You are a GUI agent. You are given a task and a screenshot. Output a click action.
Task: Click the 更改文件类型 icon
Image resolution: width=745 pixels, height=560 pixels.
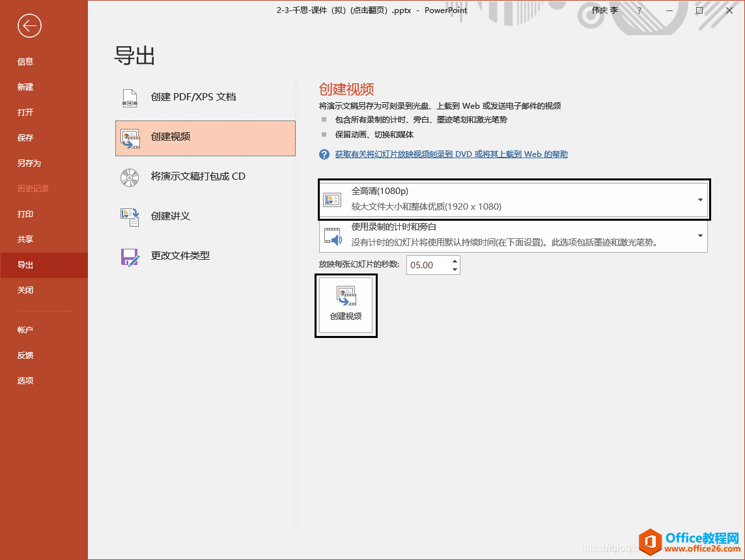pyautogui.click(x=129, y=255)
